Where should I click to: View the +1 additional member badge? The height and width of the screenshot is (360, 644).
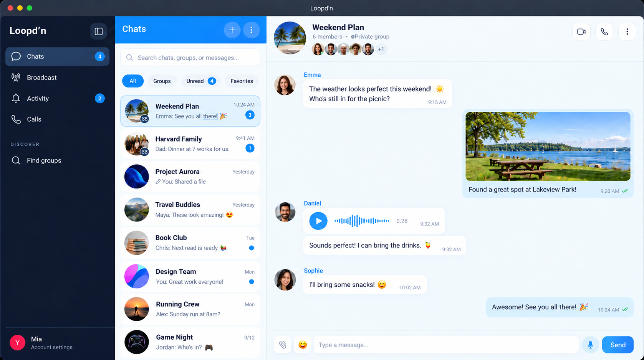coord(381,49)
